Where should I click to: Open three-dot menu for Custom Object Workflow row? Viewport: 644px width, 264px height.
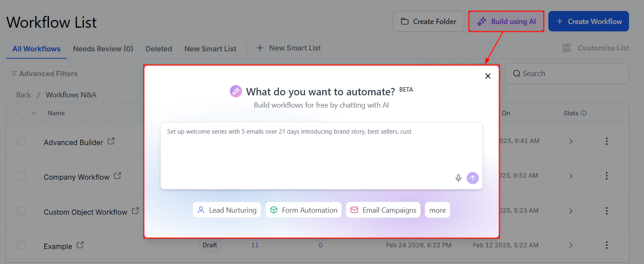tap(607, 211)
